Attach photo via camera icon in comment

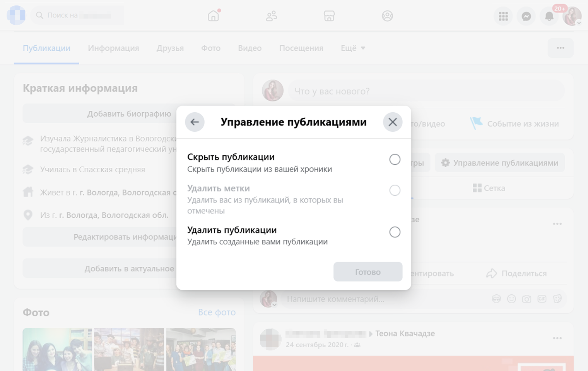(526, 299)
